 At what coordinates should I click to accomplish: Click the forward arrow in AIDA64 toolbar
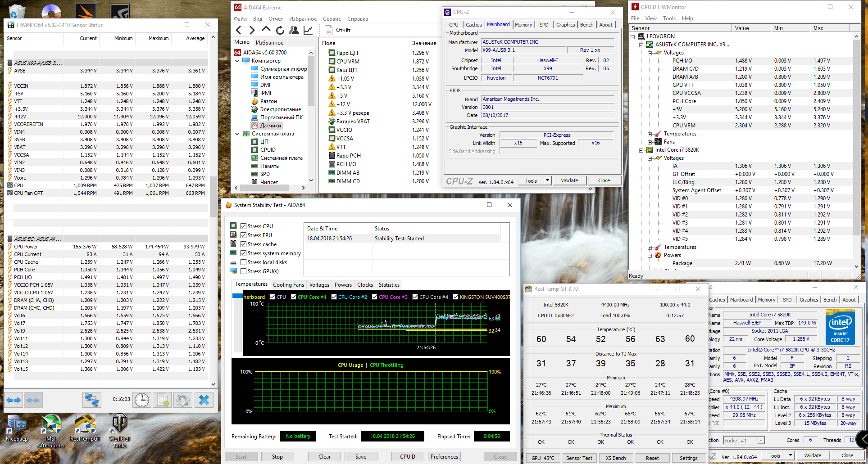(x=252, y=30)
